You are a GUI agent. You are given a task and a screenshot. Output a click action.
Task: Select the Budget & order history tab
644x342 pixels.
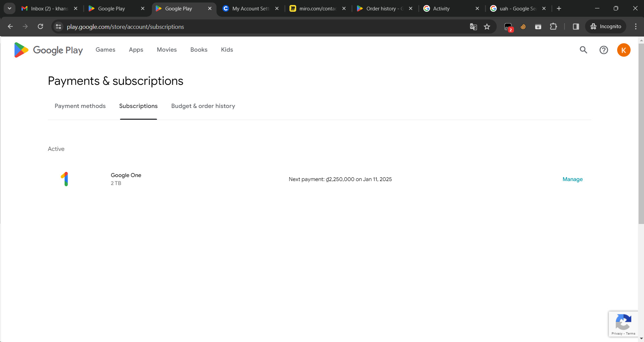pos(203,106)
